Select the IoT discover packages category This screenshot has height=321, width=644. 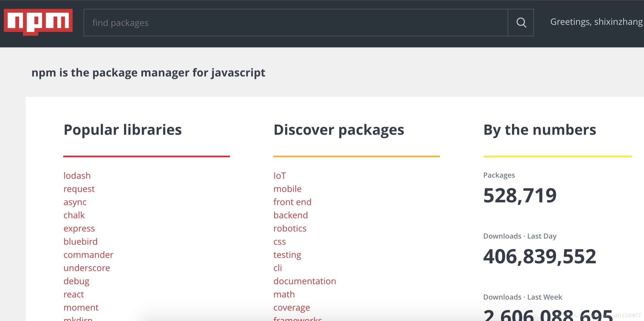tap(280, 175)
